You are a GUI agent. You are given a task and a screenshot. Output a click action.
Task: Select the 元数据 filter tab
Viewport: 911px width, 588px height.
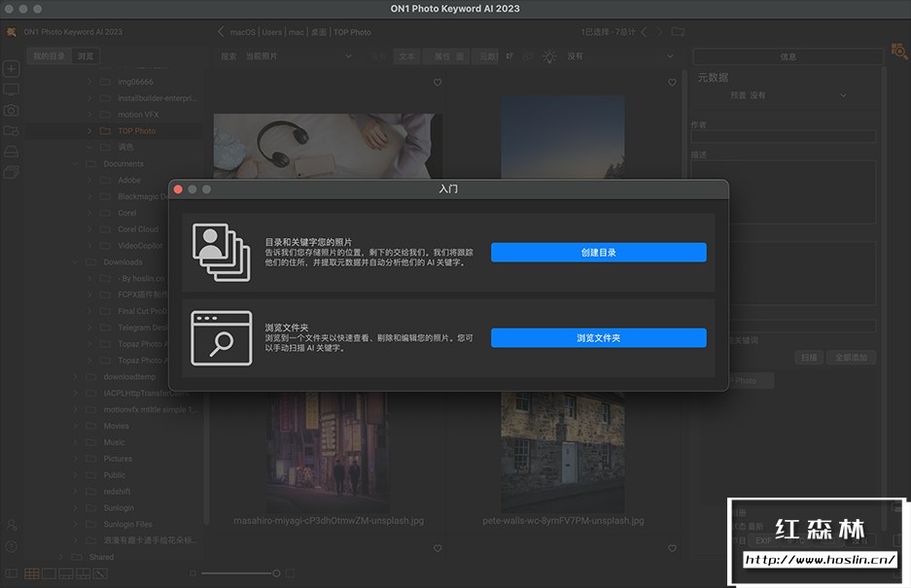coord(486,56)
